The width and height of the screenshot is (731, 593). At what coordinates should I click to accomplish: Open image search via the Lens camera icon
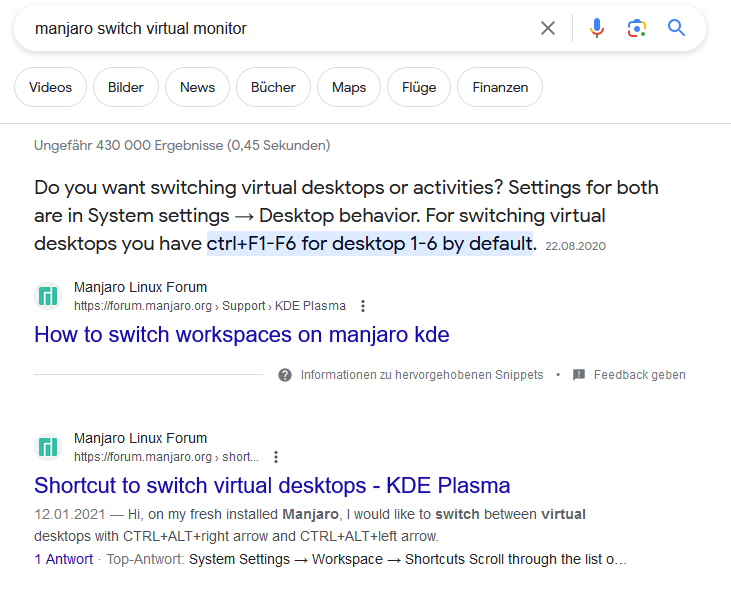point(636,28)
